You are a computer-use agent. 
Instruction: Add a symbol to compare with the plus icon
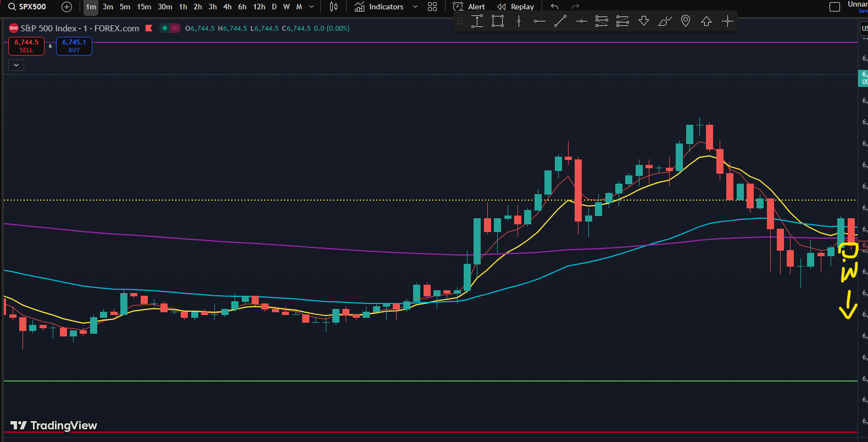click(x=67, y=7)
